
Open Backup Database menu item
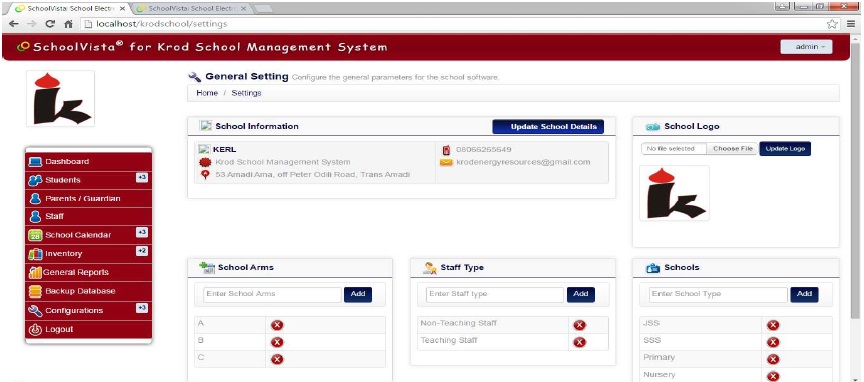[88, 291]
